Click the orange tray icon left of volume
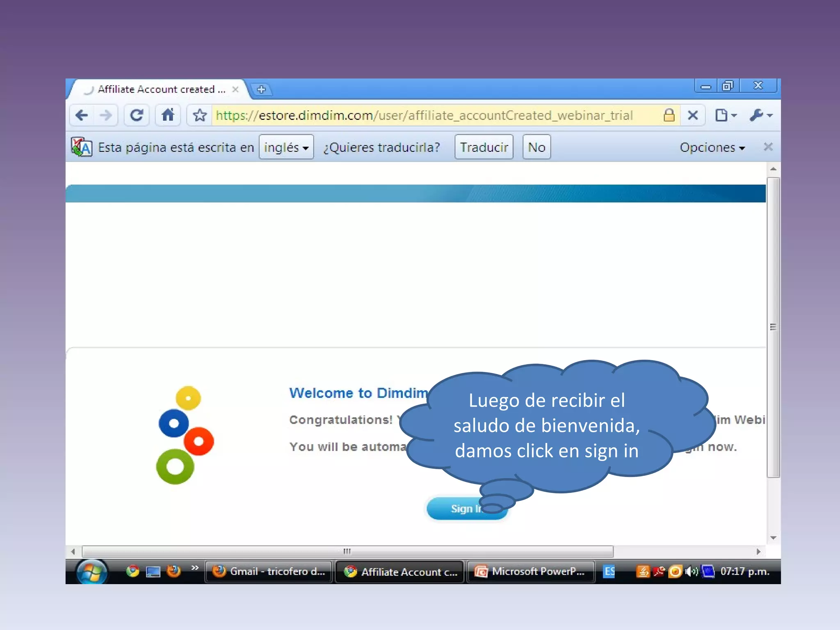Screen dimensions: 840x630 click(x=675, y=571)
